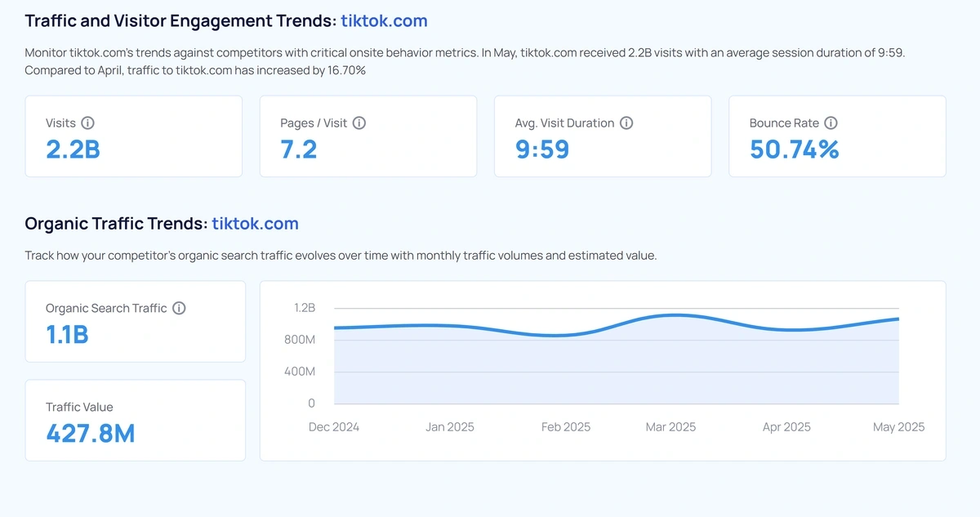
Task: Open tiktok.com link in Traffic and Visitor Engagement heading
Action: (x=384, y=20)
